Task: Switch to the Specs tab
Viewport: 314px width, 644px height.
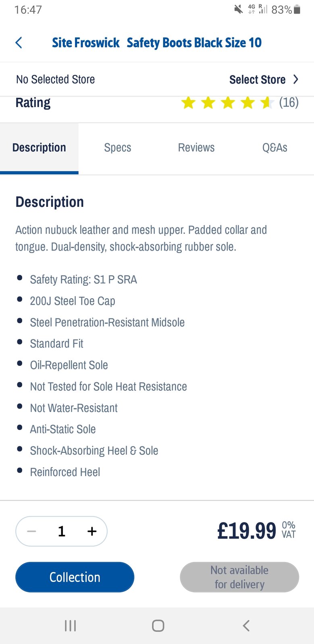Action: [x=117, y=148]
